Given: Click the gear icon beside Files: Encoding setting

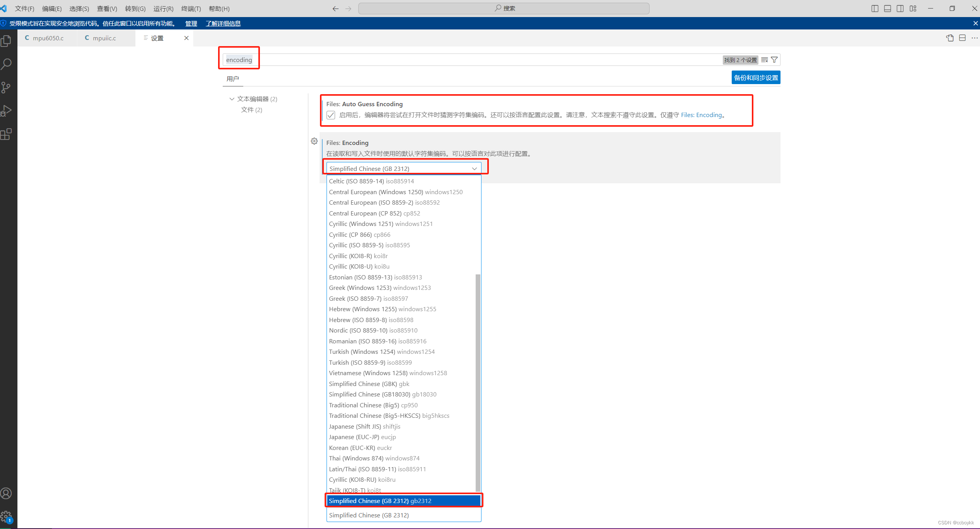Looking at the screenshot, I should pyautogui.click(x=314, y=141).
